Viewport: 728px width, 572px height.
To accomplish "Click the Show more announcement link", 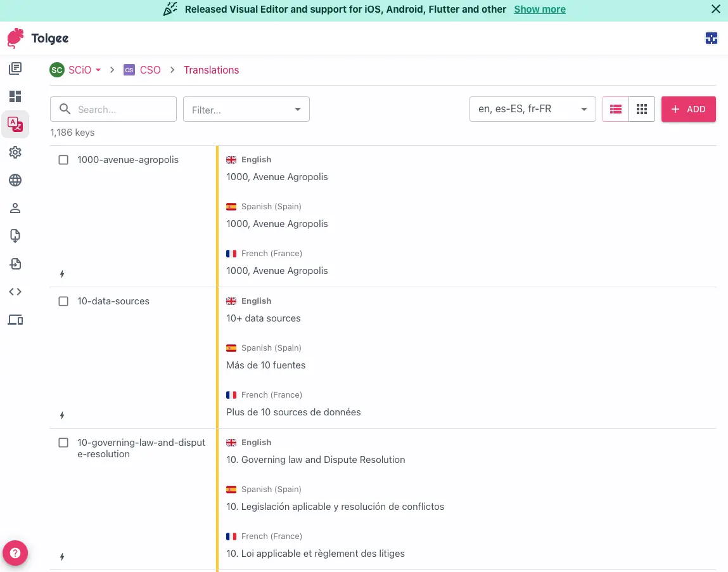I will (x=539, y=9).
